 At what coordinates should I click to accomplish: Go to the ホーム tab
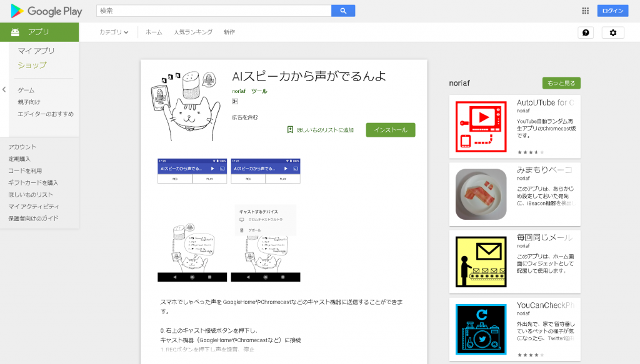154,32
